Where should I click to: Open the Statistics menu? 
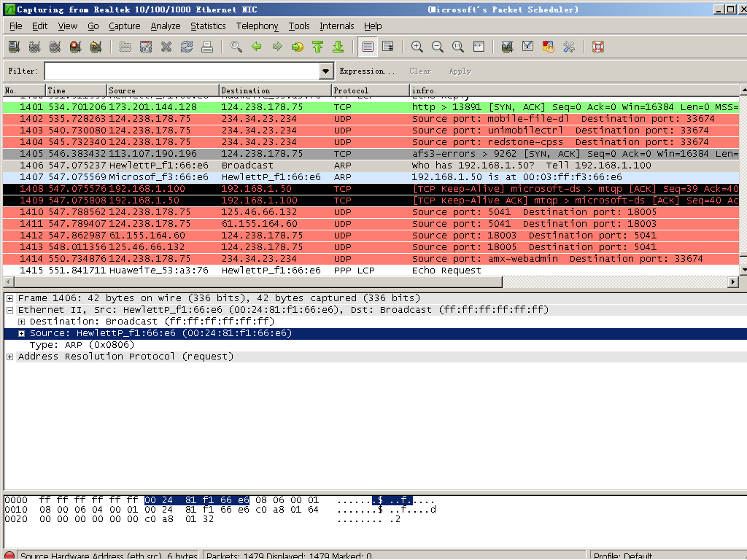pos(208,26)
